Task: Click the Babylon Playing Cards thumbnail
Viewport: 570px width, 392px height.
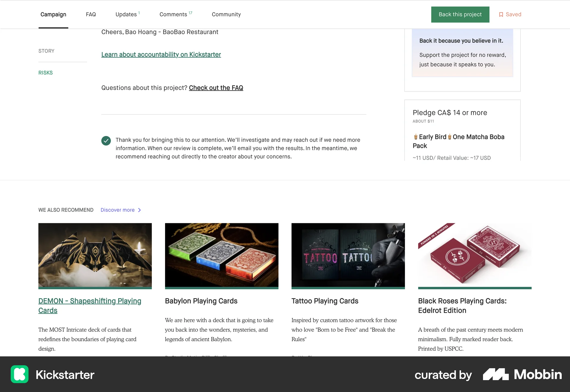Action: [221, 255]
